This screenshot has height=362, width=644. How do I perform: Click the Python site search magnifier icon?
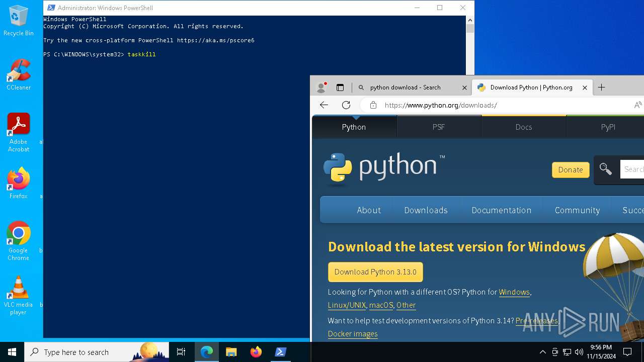click(x=606, y=169)
